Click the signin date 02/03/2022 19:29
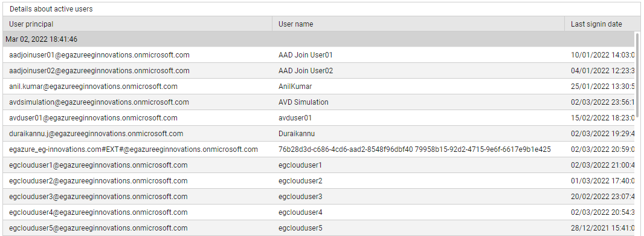Viewport: 644px width, 236px height. pyautogui.click(x=603, y=134)
